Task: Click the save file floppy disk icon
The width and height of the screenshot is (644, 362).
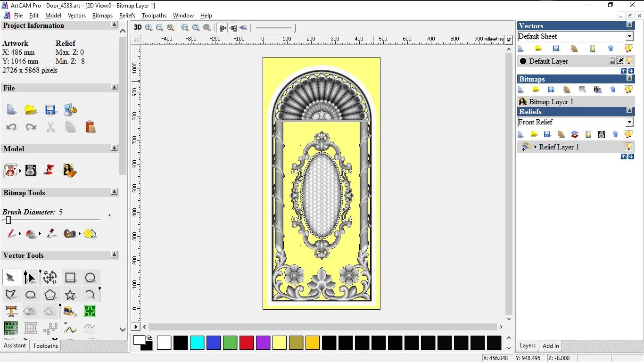Action: pyautogui.click(x=50, y=110)
